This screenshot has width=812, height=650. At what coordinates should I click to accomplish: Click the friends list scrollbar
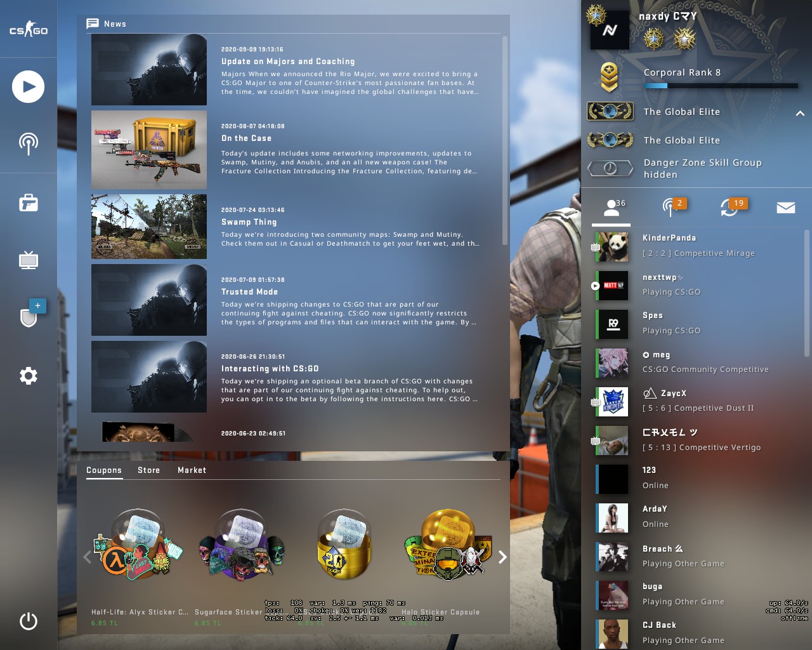(x=807, y=293)
